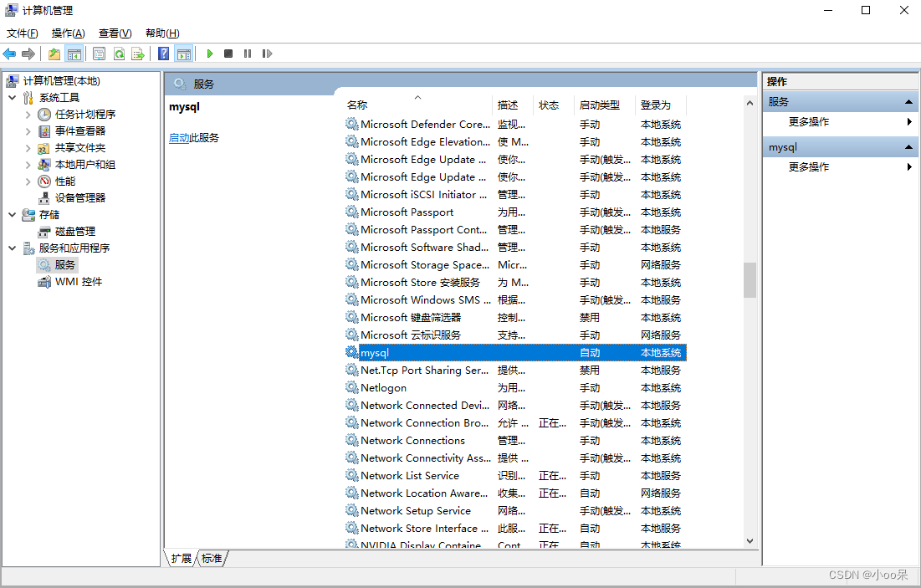Select the mysql service row

(515, 352)
